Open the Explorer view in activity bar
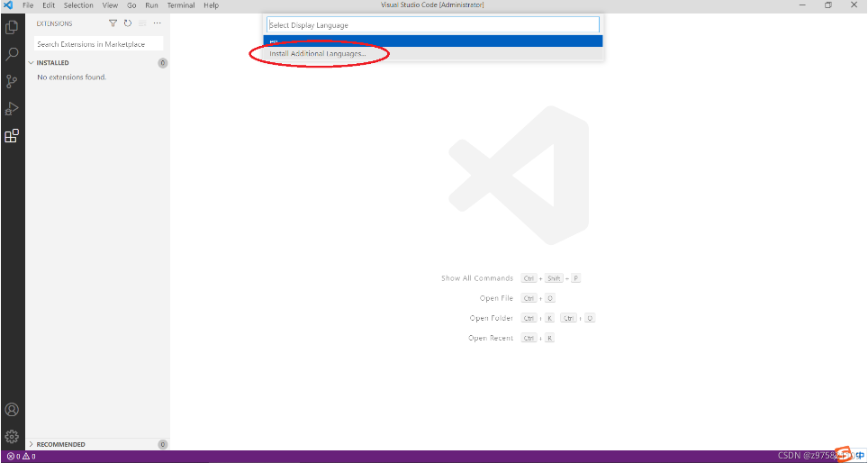 click(12, 27)
